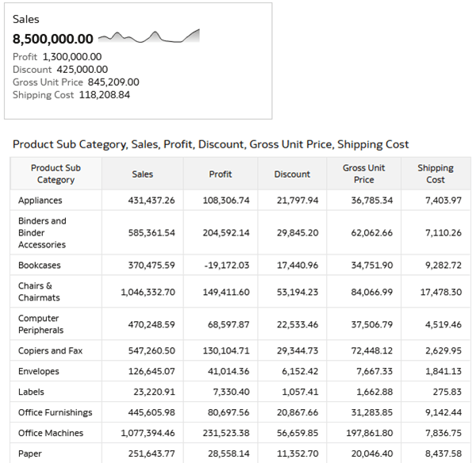This screenshot has width=476, height=463.
Task: Select the Bookcases row label
Action: pyautogui.click(x=40, y=265)
